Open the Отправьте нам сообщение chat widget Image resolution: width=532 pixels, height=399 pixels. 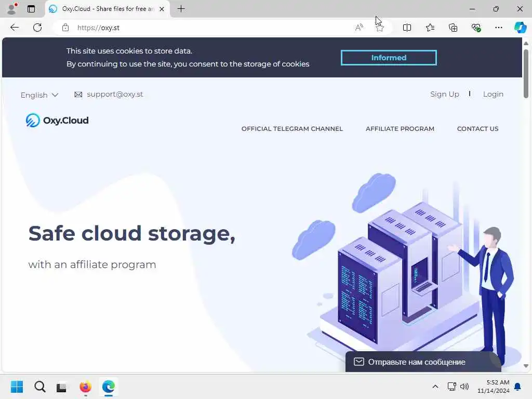point(423,362)
